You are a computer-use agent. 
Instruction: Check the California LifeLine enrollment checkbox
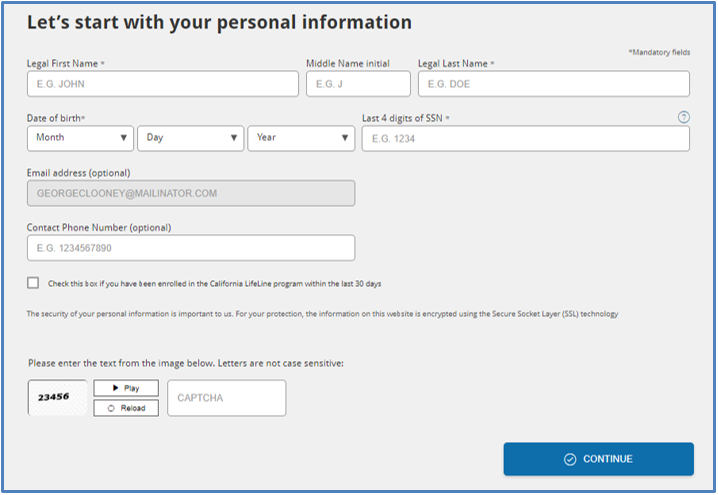pyautogui.click(x=33, y=283)
